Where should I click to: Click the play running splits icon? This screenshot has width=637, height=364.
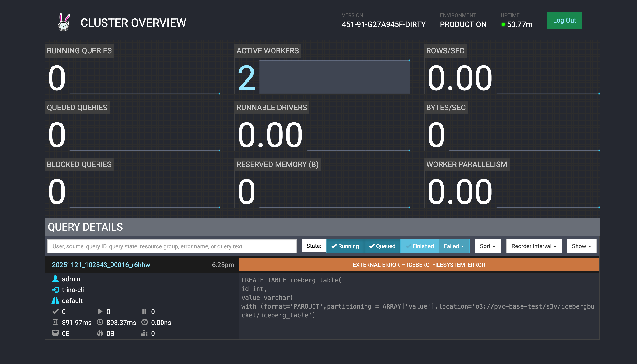100,311
